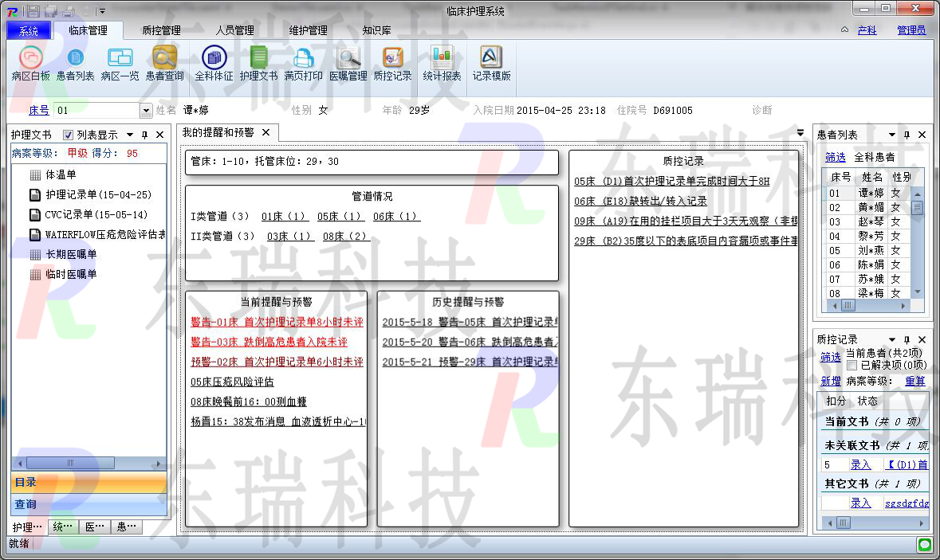This screenshot has height=560, width=940.
Task: Switch to the 质控管理 tab
Action: 161,30
